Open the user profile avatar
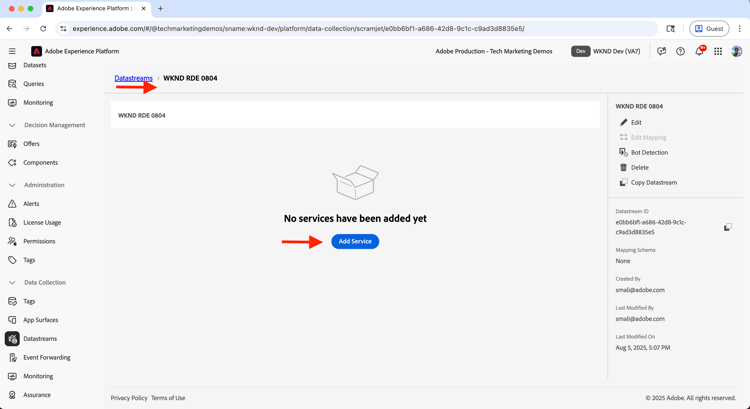 pos(737,51)
